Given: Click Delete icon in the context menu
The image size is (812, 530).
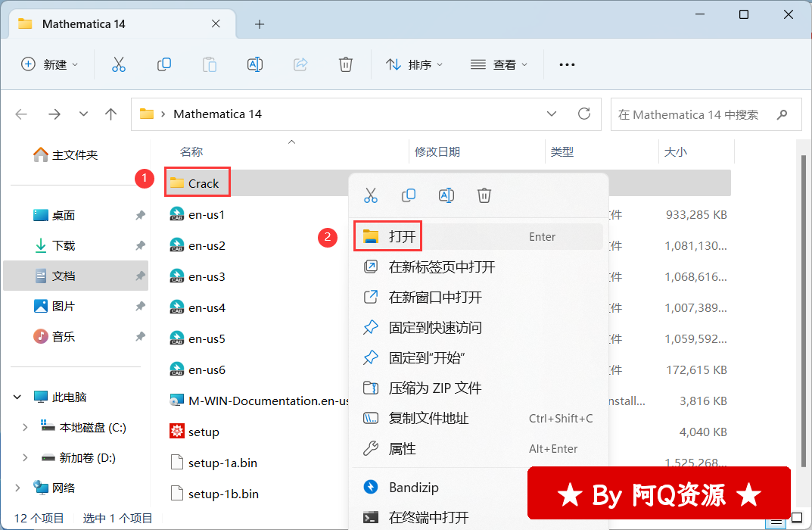Looking at the screenshot, I should tap(484, 195).
